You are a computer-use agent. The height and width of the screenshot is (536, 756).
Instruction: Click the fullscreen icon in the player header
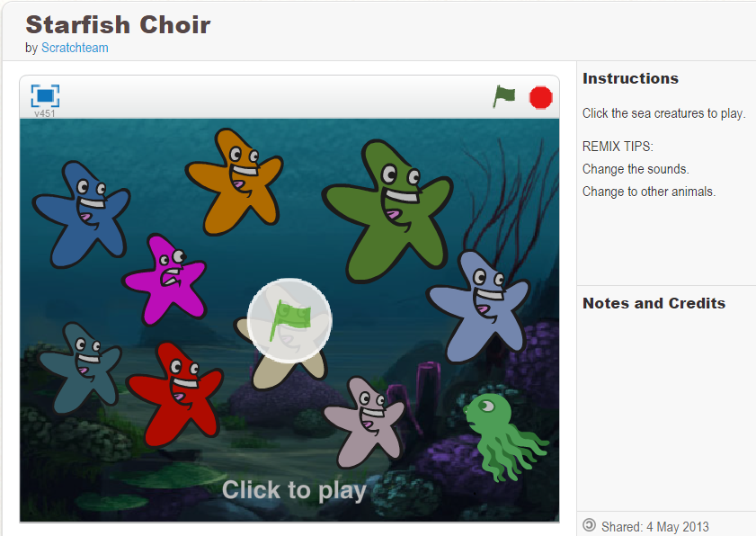45,95
